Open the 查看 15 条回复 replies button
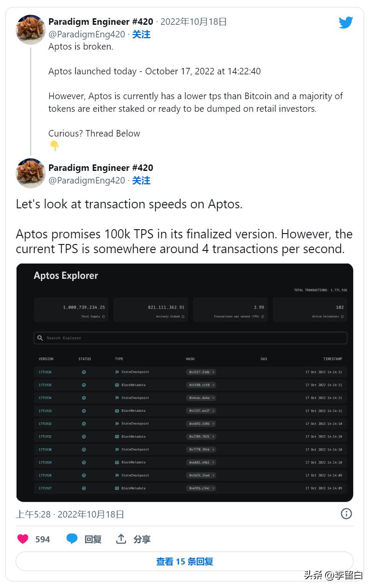 coord(185,561)
